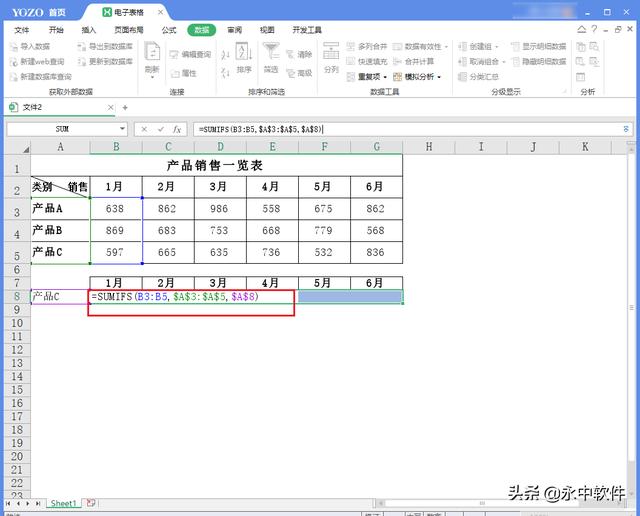Expand the 重复项 dropdown
The height and width of the screenshot is (516, 640).
[x=384, y=77]
